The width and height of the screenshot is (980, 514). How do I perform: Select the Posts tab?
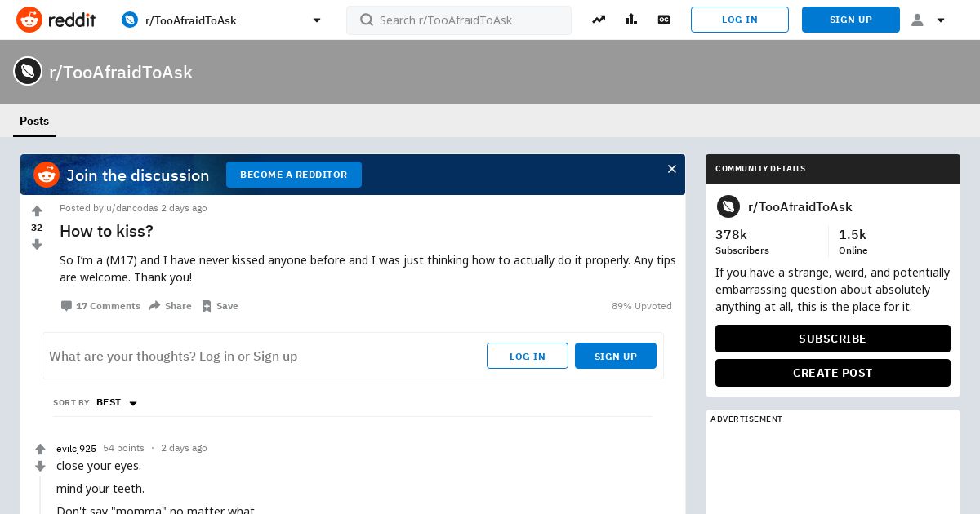34,121
